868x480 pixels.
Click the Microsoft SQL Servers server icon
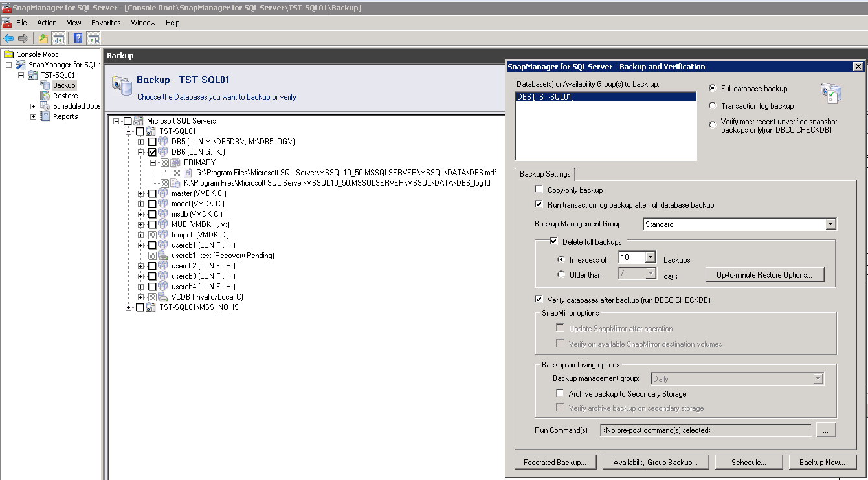pos(139,121)
